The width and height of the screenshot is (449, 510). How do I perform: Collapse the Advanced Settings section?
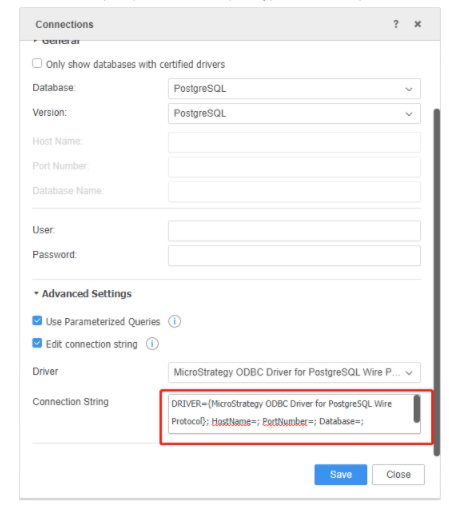(x=36, y=293)
